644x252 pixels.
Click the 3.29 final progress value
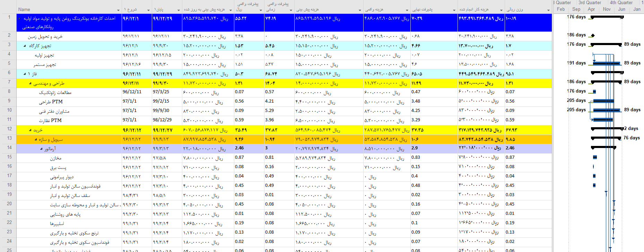(x=416, y=120)
